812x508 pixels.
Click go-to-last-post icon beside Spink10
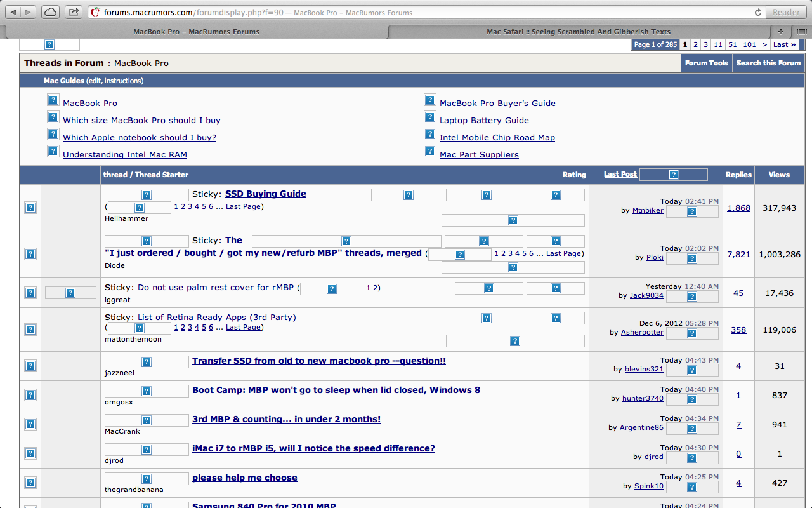point(692,487)
